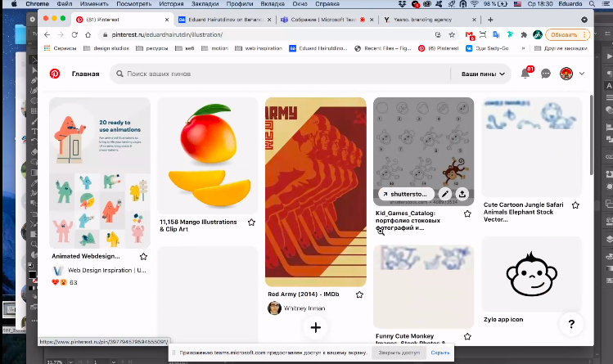Toggle the star on the Mango Illustrations pin
Viewport: 613px width, 364px height.
coord(251,222)
